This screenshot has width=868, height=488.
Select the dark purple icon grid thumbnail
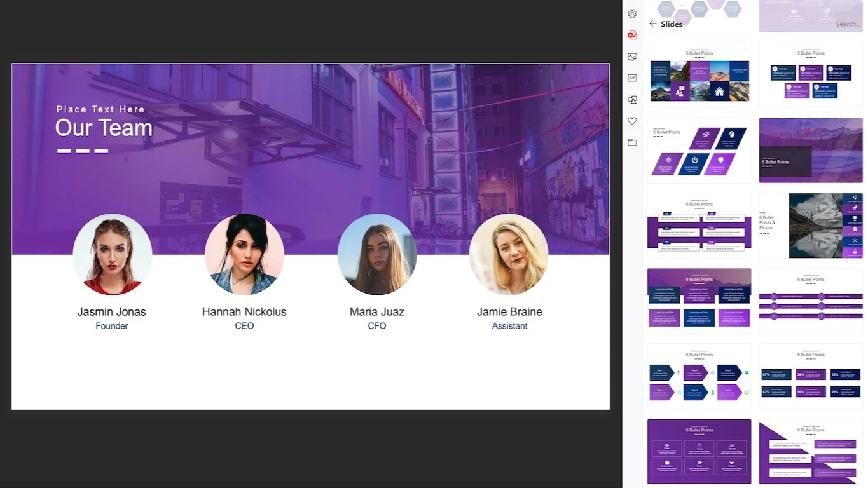tap(699, 451)
